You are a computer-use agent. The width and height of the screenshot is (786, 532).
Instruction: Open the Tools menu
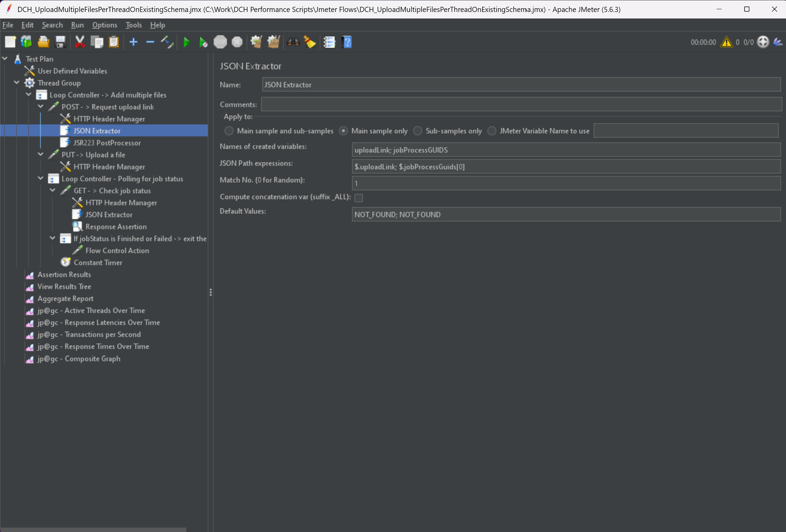(133, 25)
